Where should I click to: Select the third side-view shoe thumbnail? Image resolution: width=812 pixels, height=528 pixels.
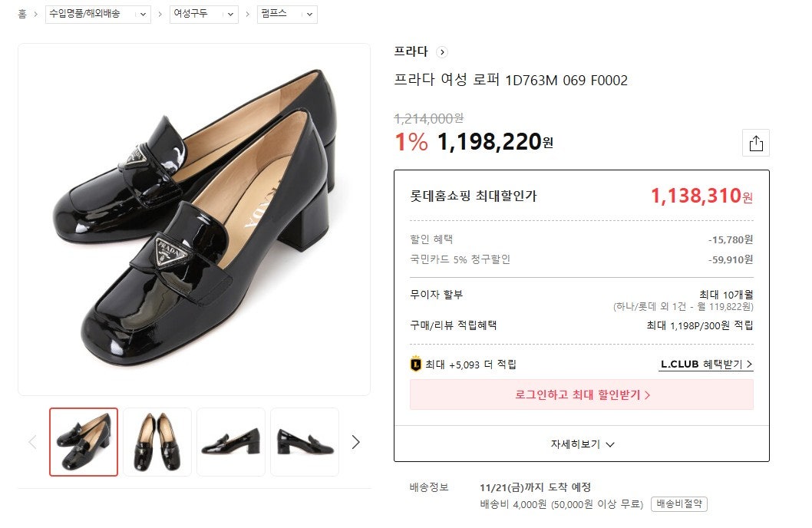pyautogui.click(x=231, y=442)
